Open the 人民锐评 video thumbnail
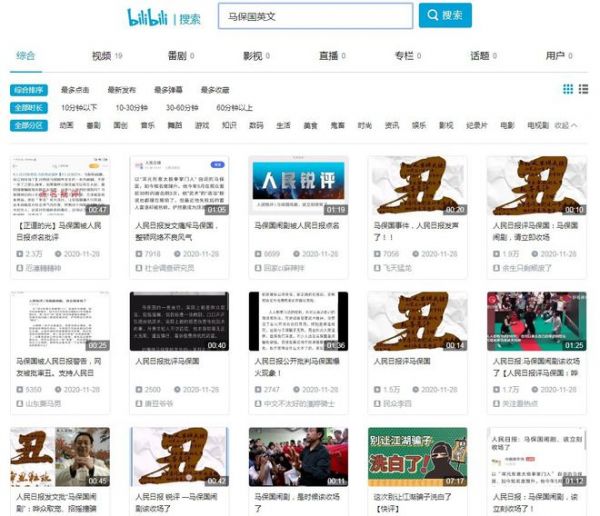Screen dimensions: 600x516 [299, 186]
